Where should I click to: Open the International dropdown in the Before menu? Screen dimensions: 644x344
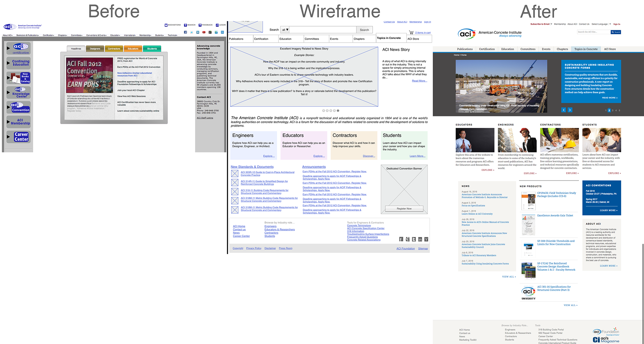pyautogui.click(x=130, y=35)
